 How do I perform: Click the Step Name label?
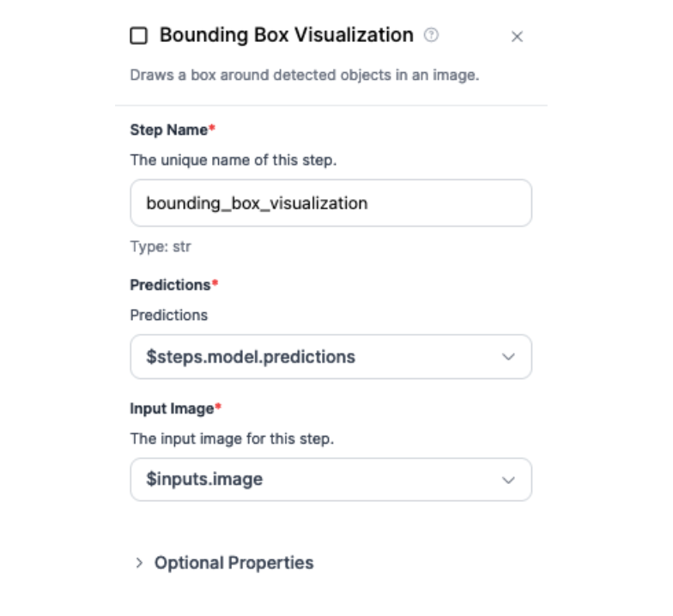tap(169, 130)
